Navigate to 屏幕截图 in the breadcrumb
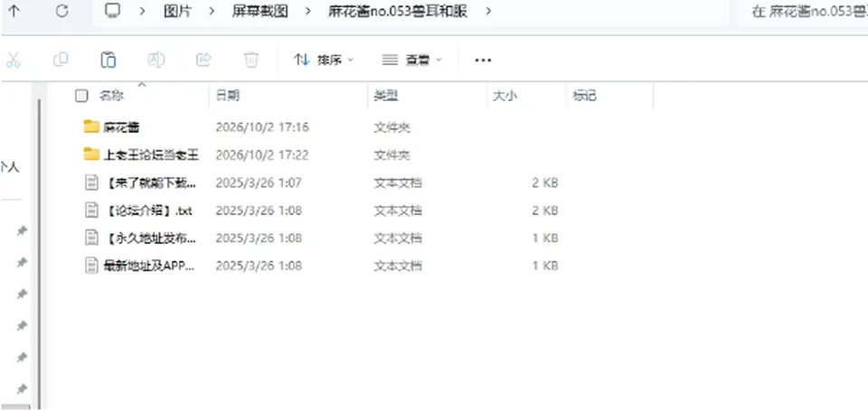868x411 pixels. click(x=259, y=11)
